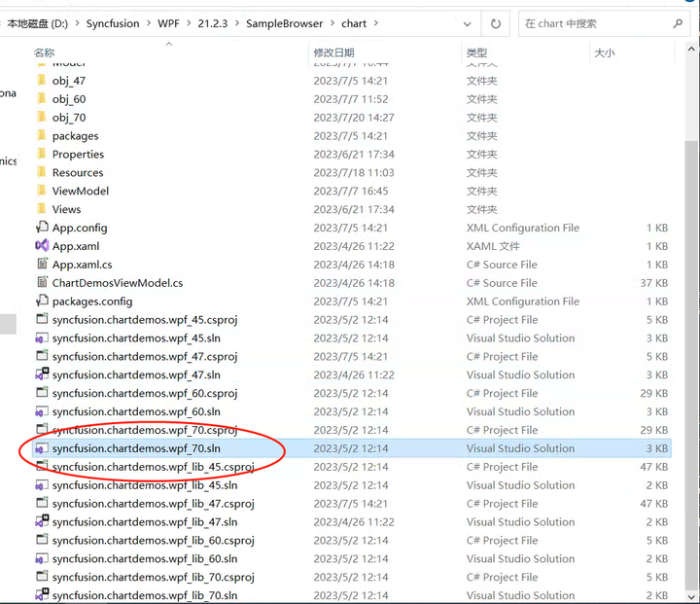Go to SampleBrowser breadcrumb folder

point(284,23)
